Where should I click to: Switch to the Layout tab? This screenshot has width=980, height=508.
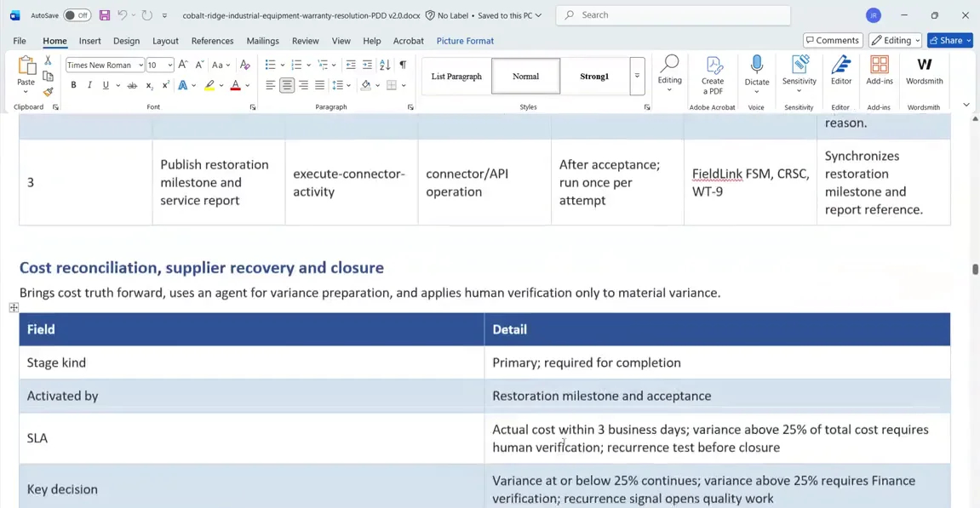165,41
